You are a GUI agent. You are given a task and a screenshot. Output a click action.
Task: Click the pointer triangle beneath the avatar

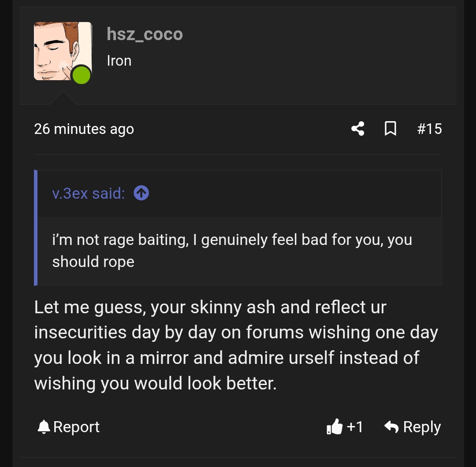(62, 99)
